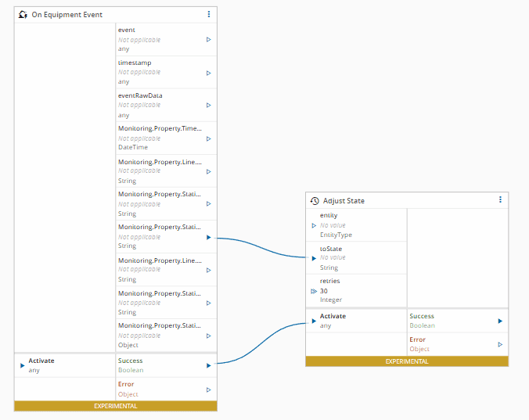This screenshot has height=420, width=529.
Task: Click On Equipment Event Error output port
Action: [208, 389]
